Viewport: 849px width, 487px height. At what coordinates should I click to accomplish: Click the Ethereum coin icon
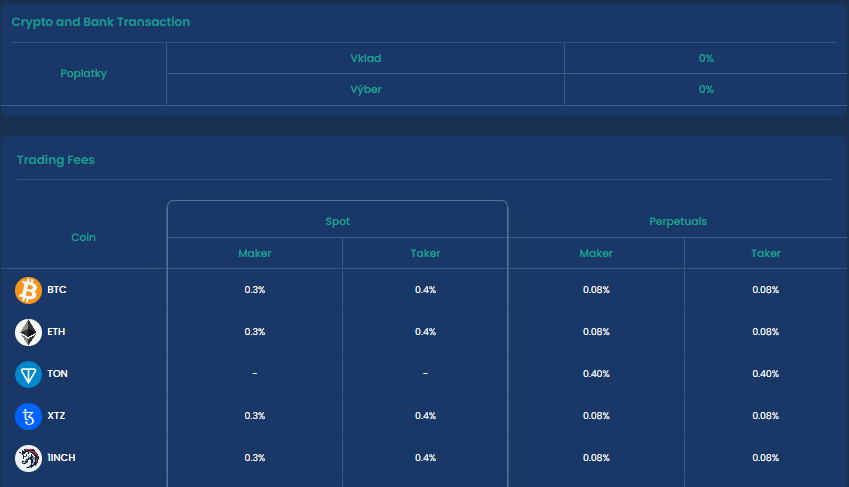[28, 332]
